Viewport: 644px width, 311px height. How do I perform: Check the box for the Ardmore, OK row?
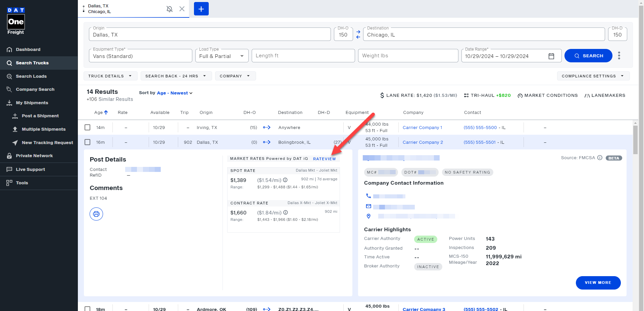pyautogui.click(x=88, y=309)
